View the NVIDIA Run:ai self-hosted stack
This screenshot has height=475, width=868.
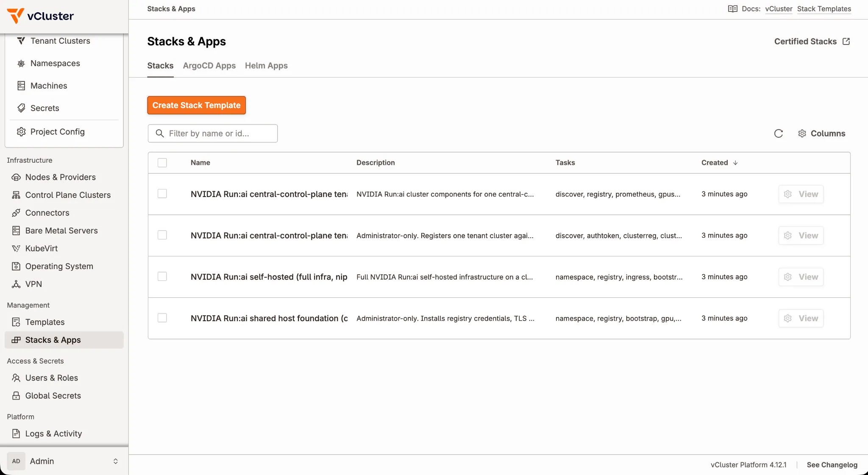pos(801,277)
